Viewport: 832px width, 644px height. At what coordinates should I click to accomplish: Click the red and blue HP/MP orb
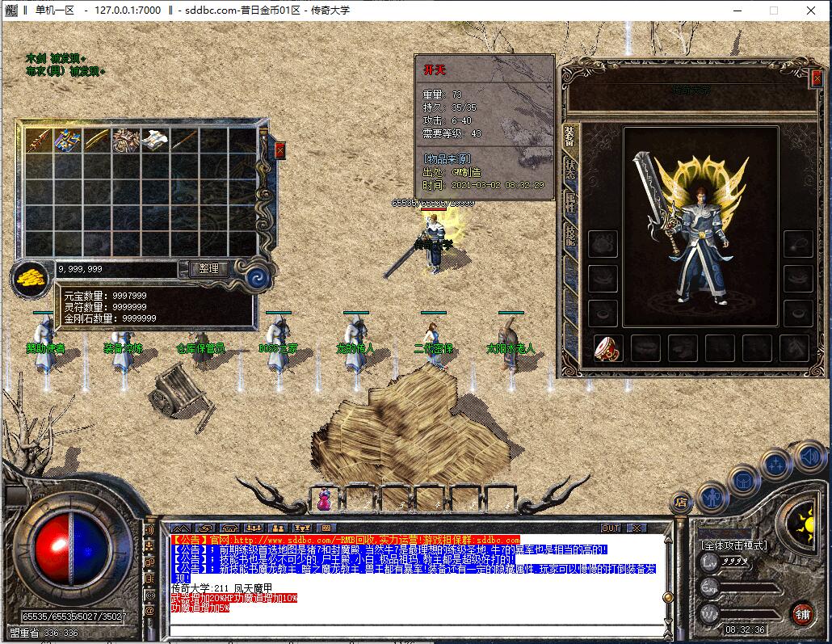72,549
